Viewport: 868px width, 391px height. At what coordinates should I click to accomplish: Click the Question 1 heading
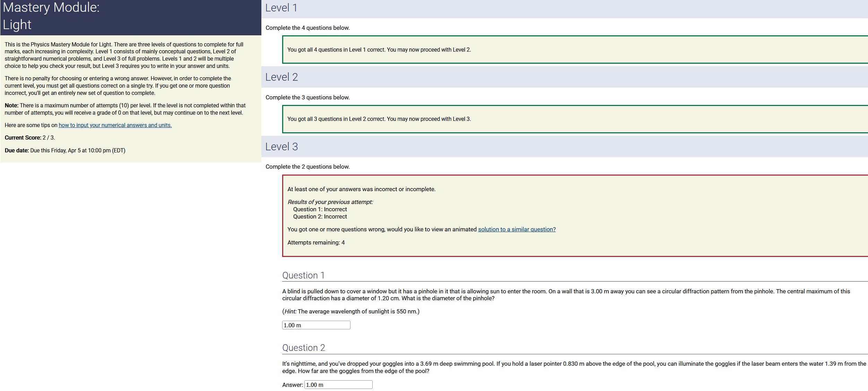pos(303,275)
